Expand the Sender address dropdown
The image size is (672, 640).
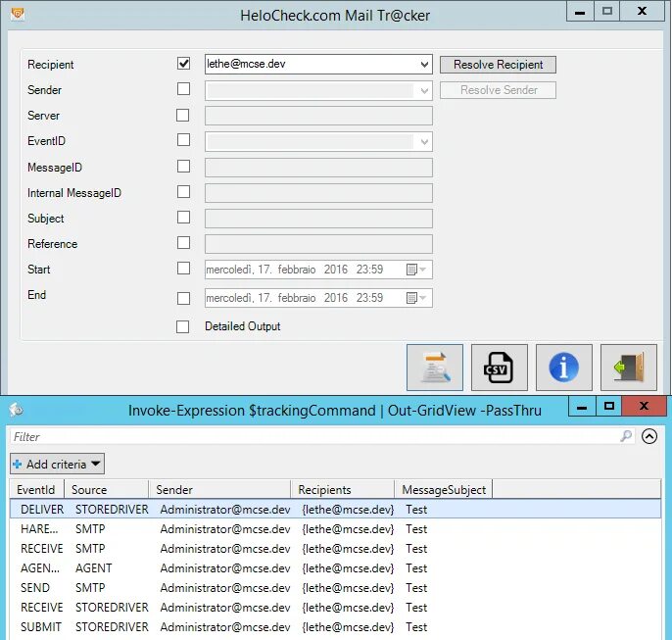tap(424, 91)
